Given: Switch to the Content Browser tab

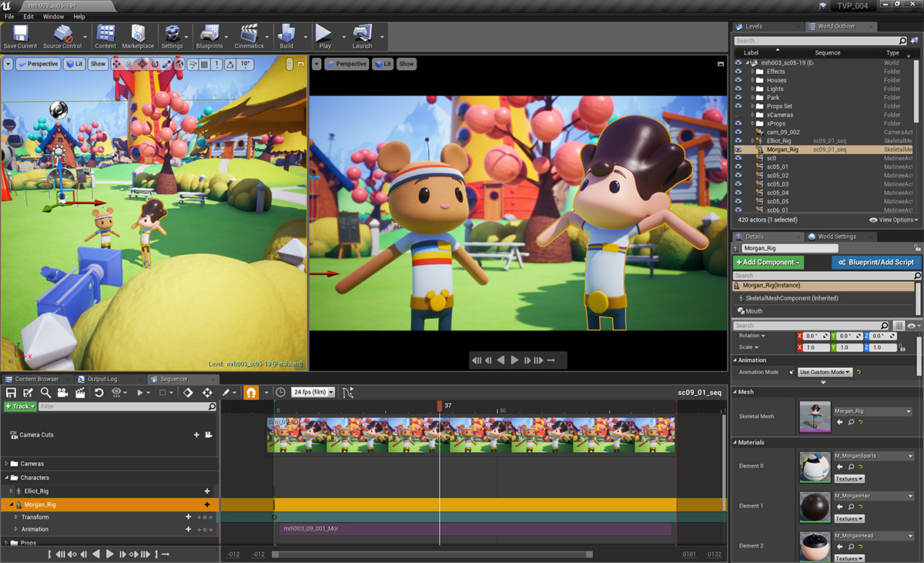Looking at the screenshot, I should click(x=36, y=379).
